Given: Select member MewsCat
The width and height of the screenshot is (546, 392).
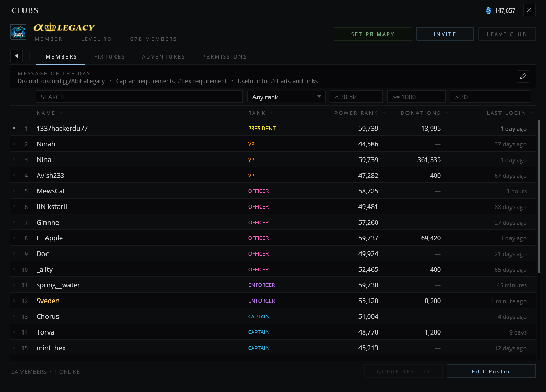Looking at the screenshot, I should [273, 191].
